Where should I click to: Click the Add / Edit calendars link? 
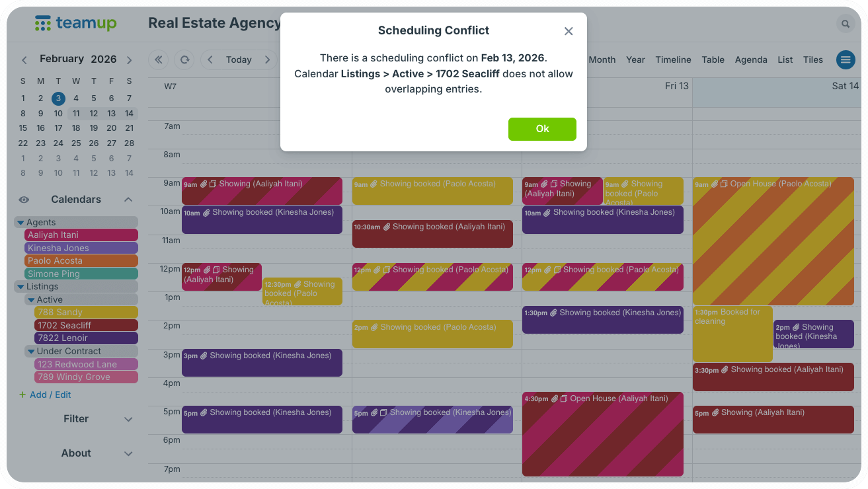(45, 395)
